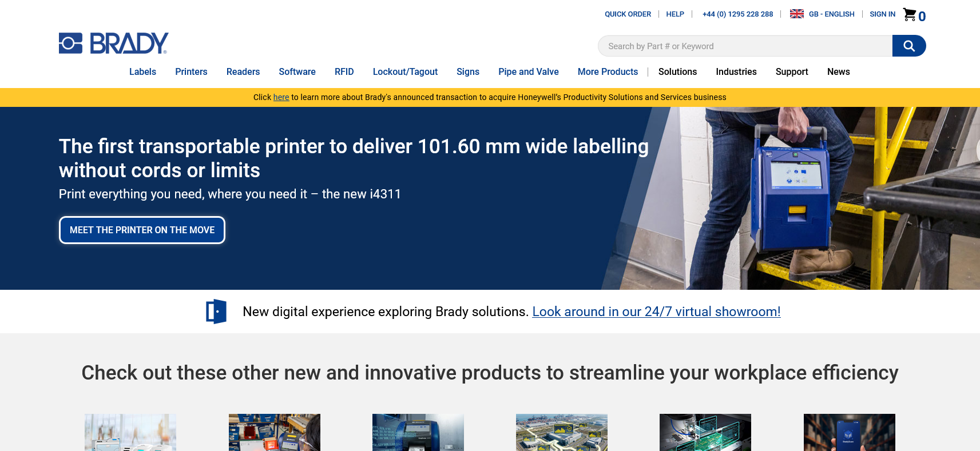
Task: Open the Signs menu
Action: [x=468, y=71]
